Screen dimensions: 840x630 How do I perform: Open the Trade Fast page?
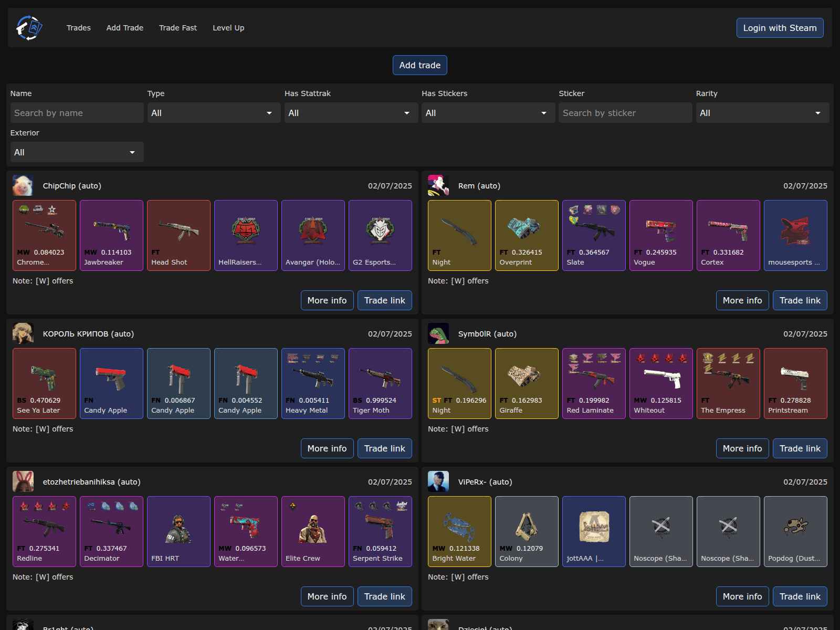178,28
